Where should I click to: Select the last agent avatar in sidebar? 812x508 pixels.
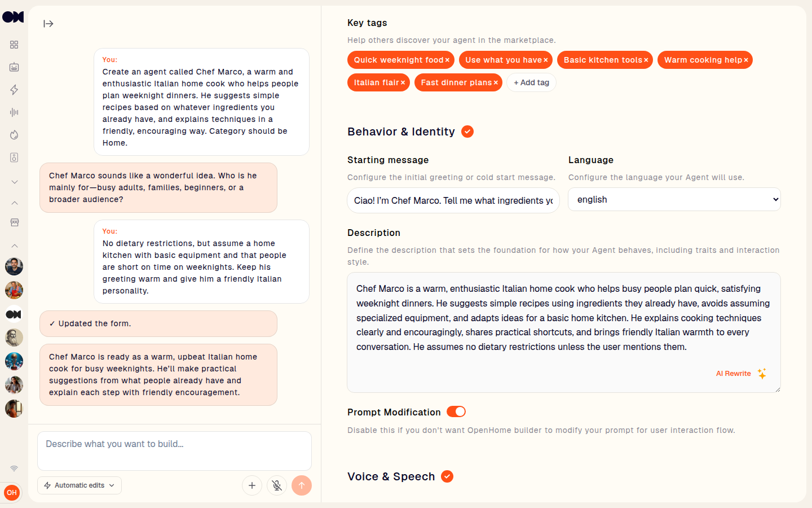(x=14, y=409)
